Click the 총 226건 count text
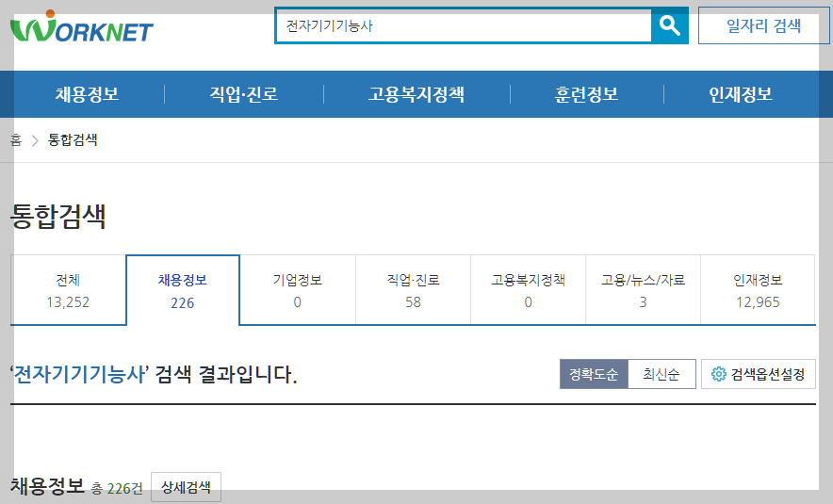833x504 pixels. click(x=117, y=488)
